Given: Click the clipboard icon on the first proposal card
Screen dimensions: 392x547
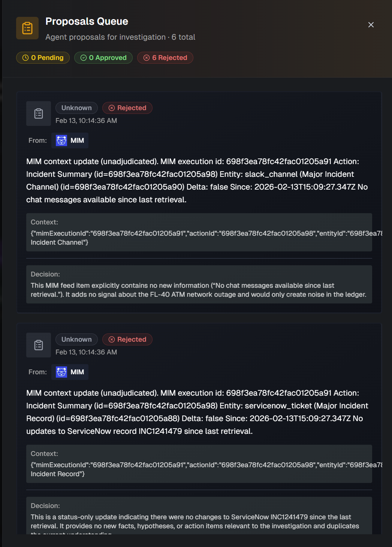Looking at the screenshot, I should [38, 113].
